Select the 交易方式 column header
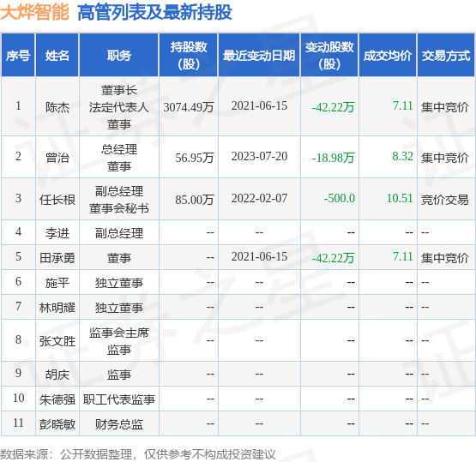This screenshot has width=476, height=462. pyautogui.click(x=446, y=56)
